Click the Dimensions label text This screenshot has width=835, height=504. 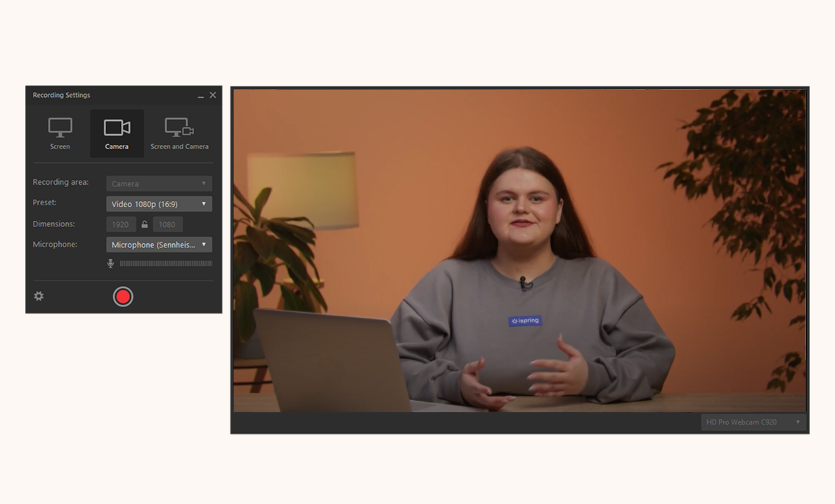(x=53, y=224)
